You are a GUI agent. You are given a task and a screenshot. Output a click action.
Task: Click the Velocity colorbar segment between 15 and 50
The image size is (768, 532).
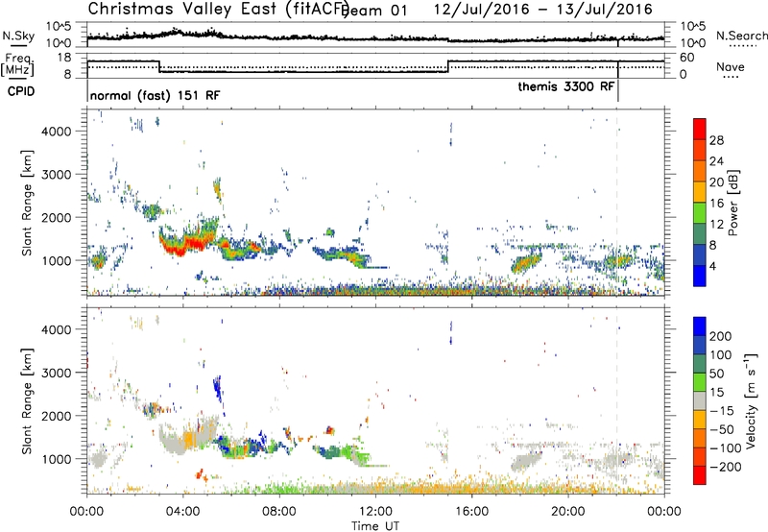point(700,382)
